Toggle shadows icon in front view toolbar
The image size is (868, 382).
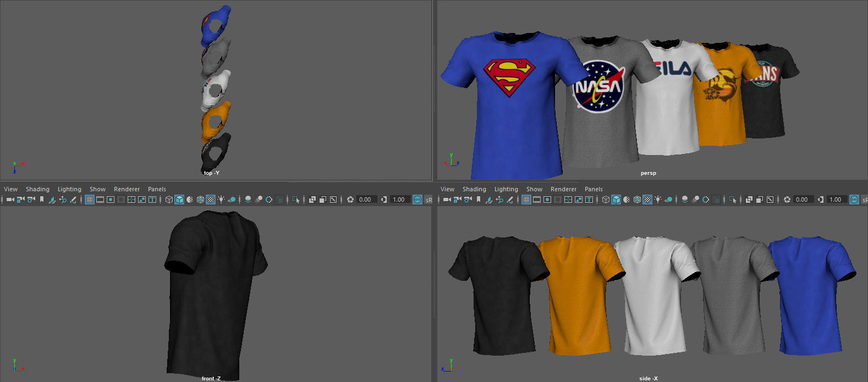point(232,200)
